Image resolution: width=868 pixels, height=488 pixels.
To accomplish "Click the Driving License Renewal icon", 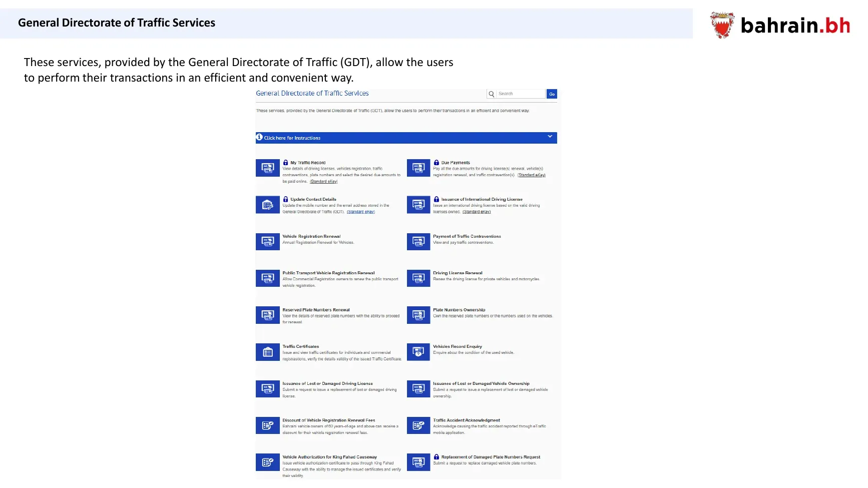I will pyautogui.click(x=418, y=278).
